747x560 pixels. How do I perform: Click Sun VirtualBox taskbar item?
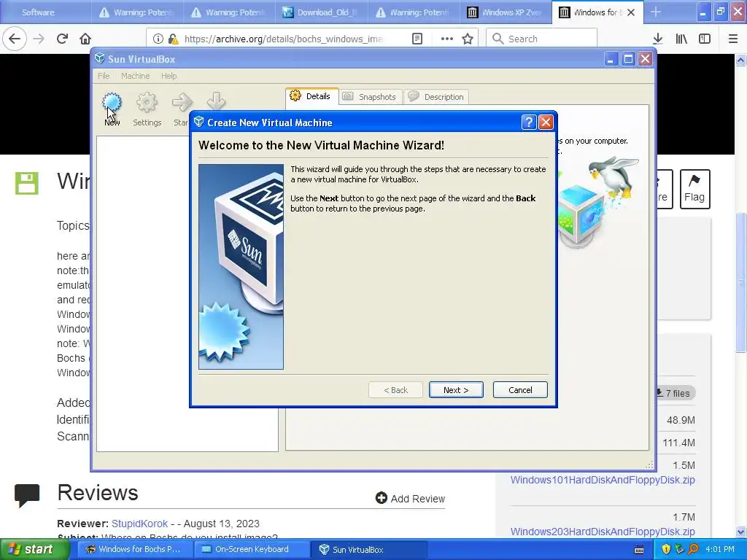click(368, 549)
